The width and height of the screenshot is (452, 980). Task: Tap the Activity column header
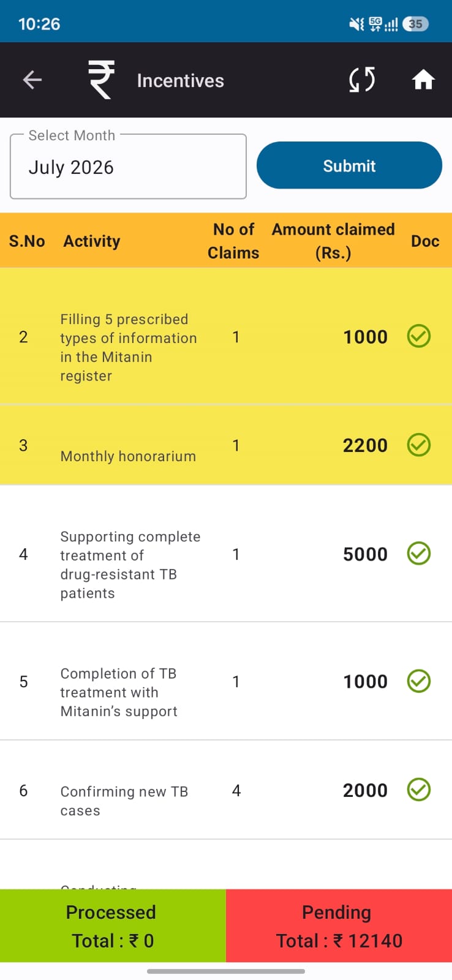[x=92, y=241]
